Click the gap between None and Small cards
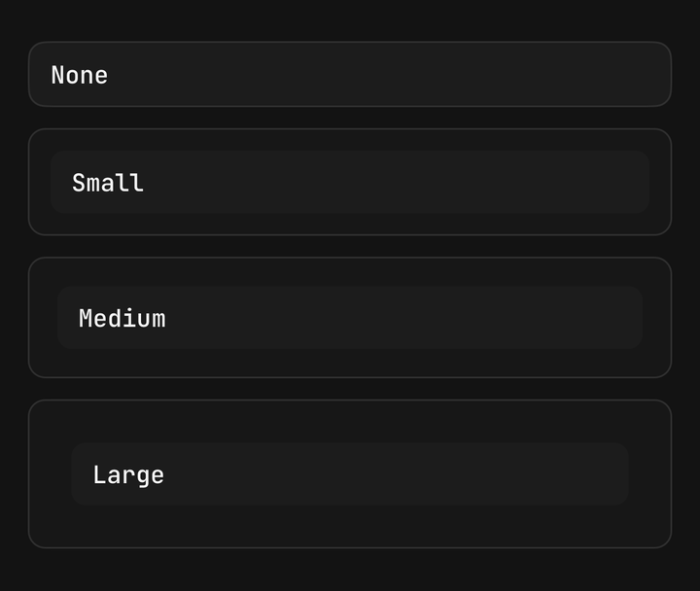Image resolution: width=700 pixels, height=591 pixels. (350, 118)
